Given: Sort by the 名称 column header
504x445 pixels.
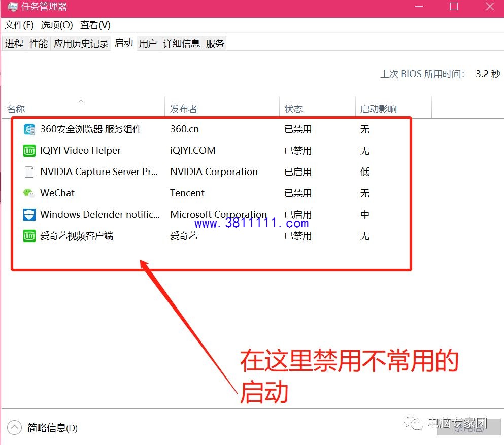Looking at the screenshot, I should pyautogui.click(x=84, y=109).
